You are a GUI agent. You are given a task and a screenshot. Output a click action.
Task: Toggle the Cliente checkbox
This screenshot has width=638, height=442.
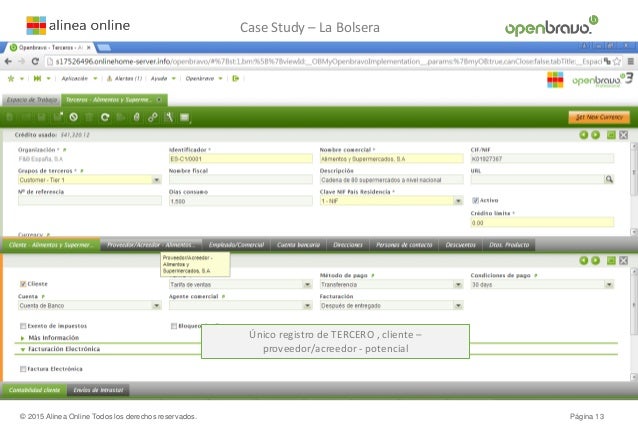pyautogui.click(x=23, y=284)
